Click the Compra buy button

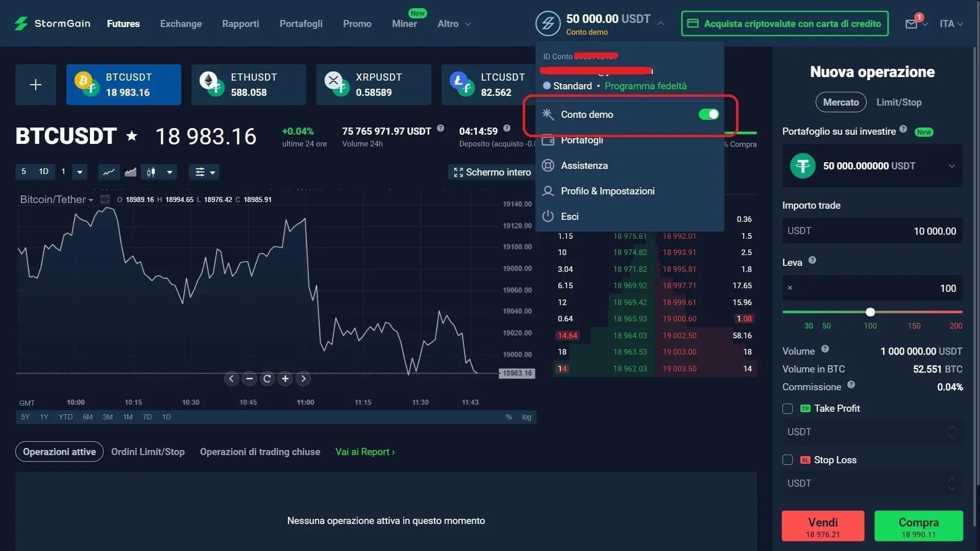click(918, 526)
